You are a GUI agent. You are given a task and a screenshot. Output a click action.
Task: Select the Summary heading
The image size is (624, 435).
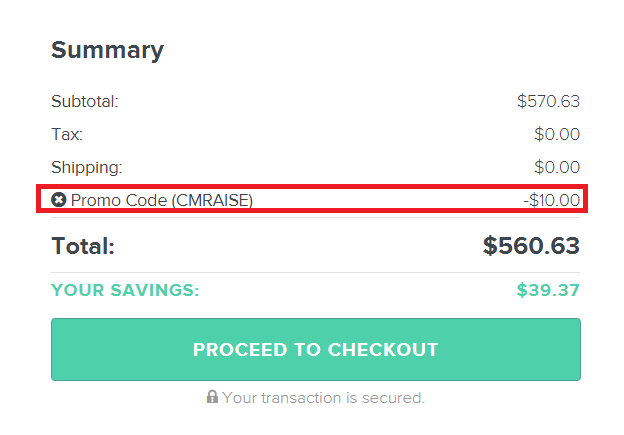[107, 51]
